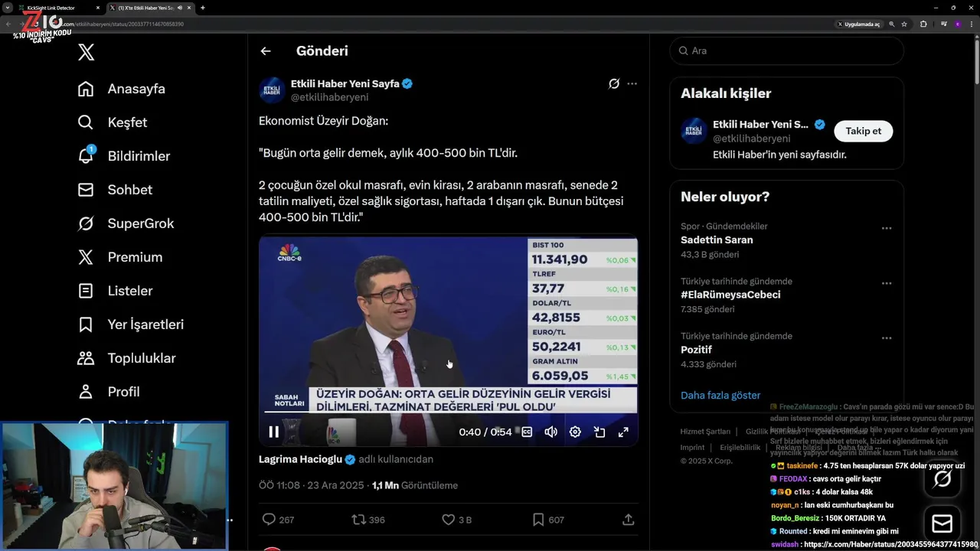Reply to the post via comment icon
Image resolution: width=980 pixels, height=551 pixels.
[269, 520]
